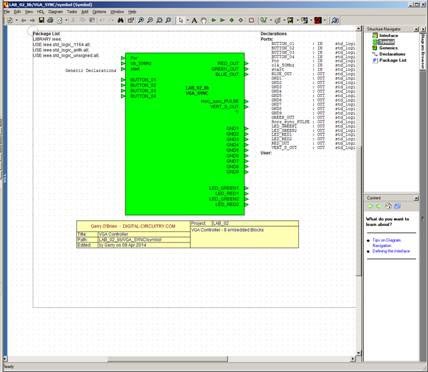This screenshot has height=372, width=428.
Task: Open the Tips on Diagram Navigation link
Action: tap(386, 243)
